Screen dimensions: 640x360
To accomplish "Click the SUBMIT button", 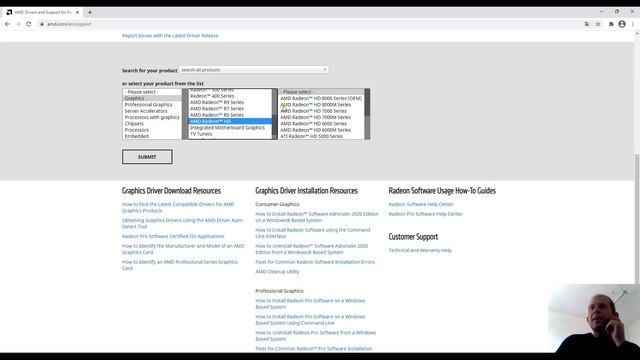I will 147,157.
